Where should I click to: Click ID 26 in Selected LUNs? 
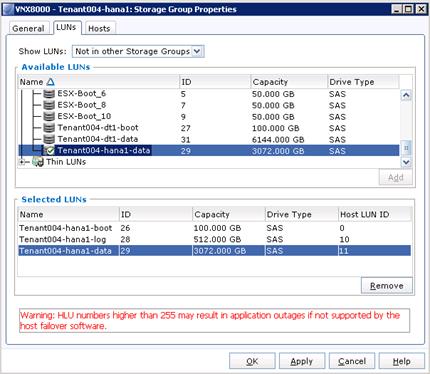click(125, 228)
